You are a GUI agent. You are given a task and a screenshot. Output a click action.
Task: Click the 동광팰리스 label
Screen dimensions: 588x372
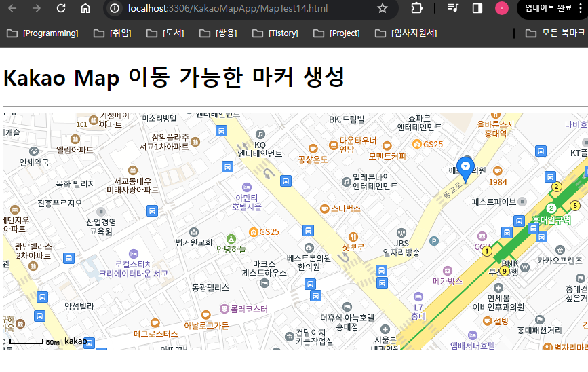(x=210, y=288)
